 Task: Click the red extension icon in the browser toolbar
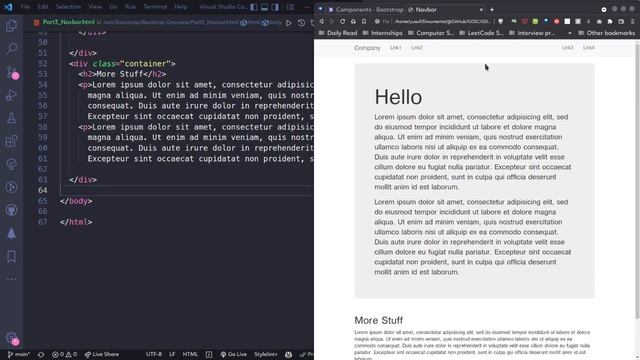pos(556,21)
